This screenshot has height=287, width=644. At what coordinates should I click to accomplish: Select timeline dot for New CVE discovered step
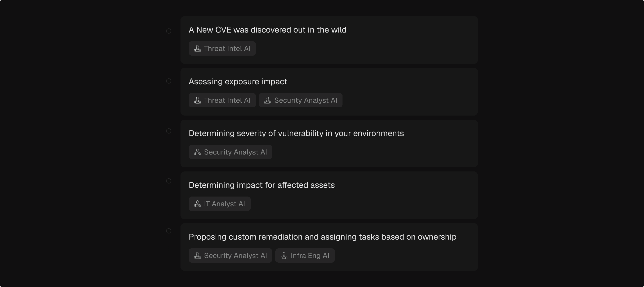[x=169, y=31]
